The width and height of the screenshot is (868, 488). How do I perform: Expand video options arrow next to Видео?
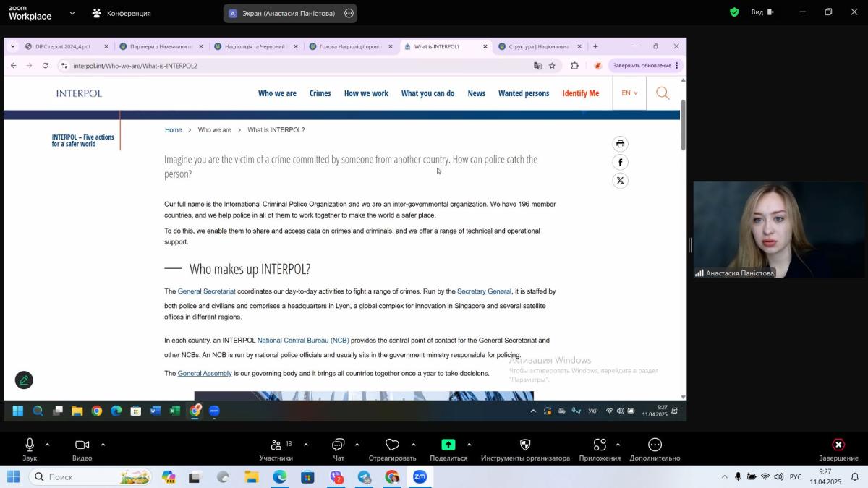click(103, 445)
